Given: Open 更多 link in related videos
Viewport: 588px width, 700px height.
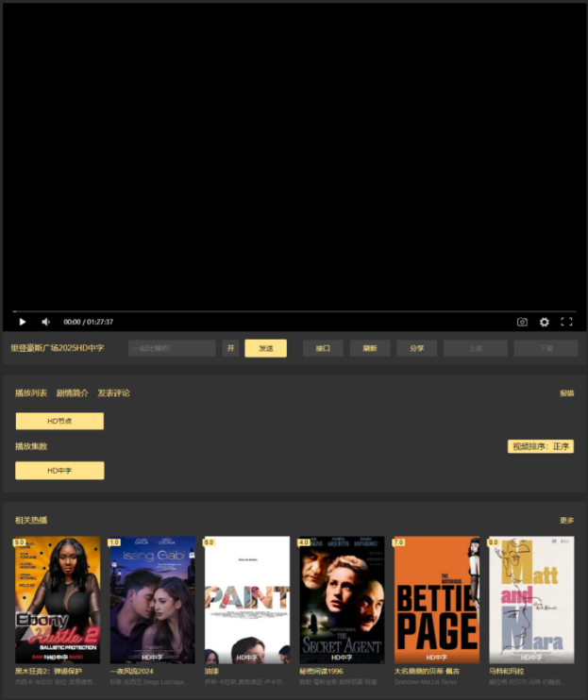Looking at the screenshot, I should pyautogui.click(x=566, y=520).
